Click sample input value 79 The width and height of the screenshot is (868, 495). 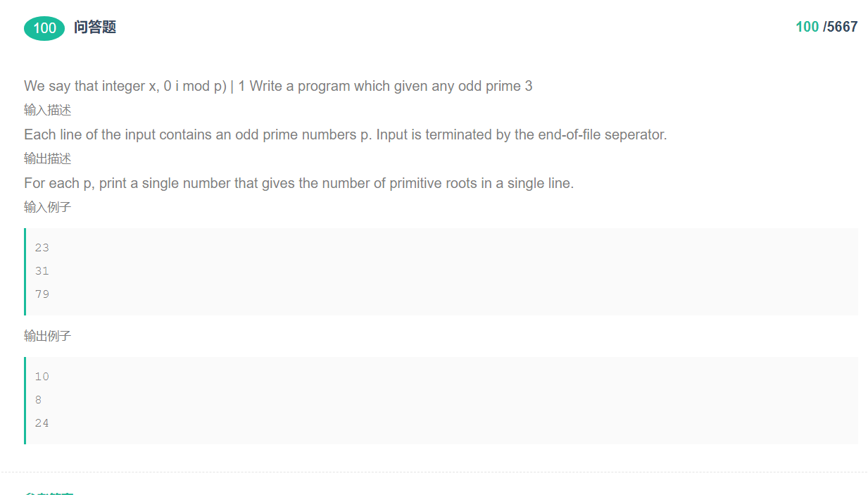pyautogui.click(x=42, y=294)
